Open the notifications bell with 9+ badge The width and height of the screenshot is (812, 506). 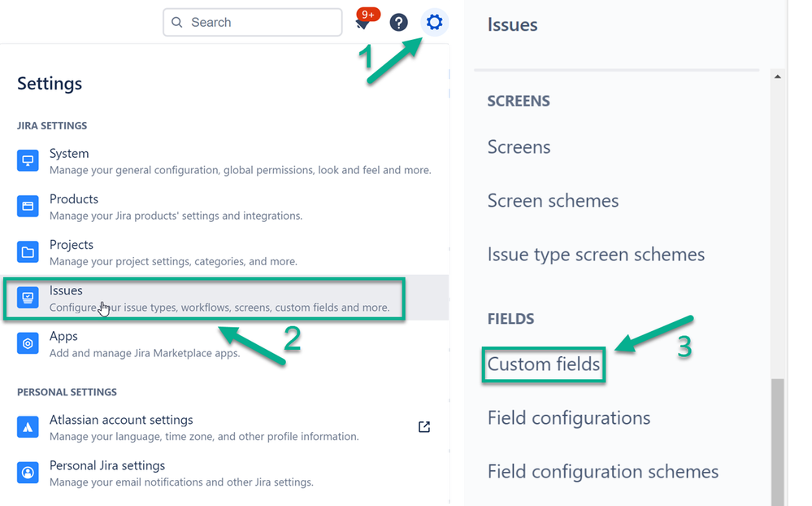[363, 22]
